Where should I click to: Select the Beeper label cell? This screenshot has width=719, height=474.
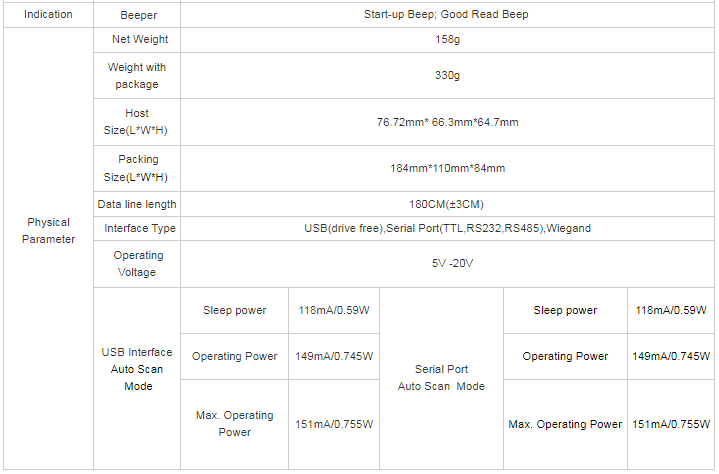tap(138, 16)
